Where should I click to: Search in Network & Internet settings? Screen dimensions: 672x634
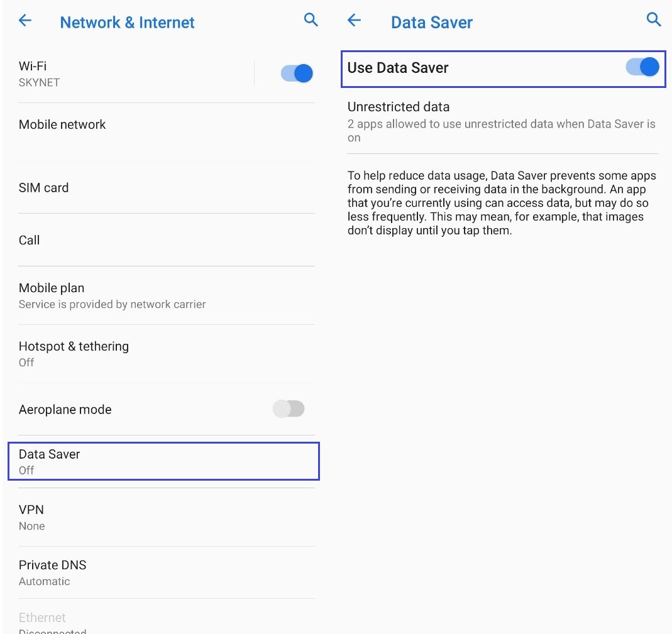point(311,19)
